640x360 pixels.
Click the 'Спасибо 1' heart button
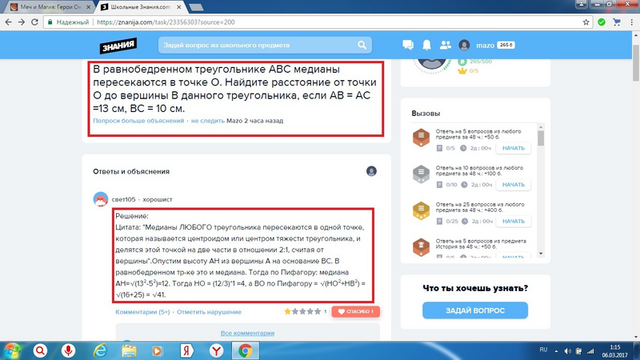pyautogui.click(x=356, y=311)
